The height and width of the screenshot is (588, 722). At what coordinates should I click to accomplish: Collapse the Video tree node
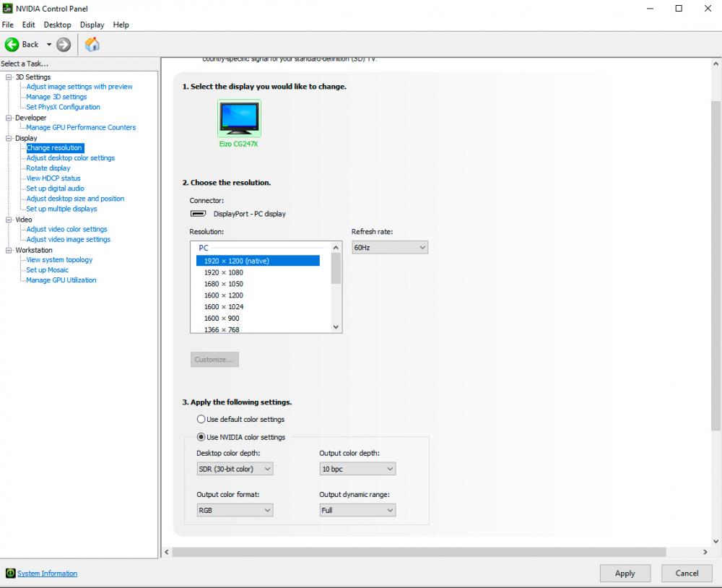[x=8, y=220]
